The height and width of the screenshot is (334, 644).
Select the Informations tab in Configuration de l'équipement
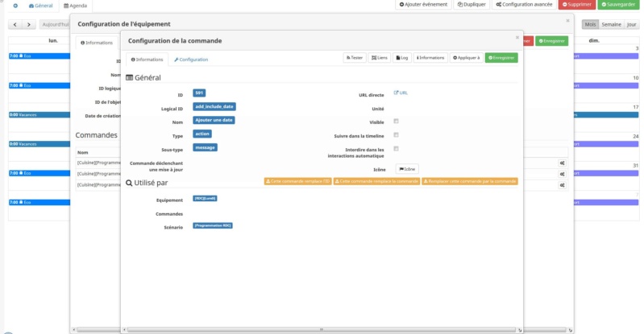point(97,43)
